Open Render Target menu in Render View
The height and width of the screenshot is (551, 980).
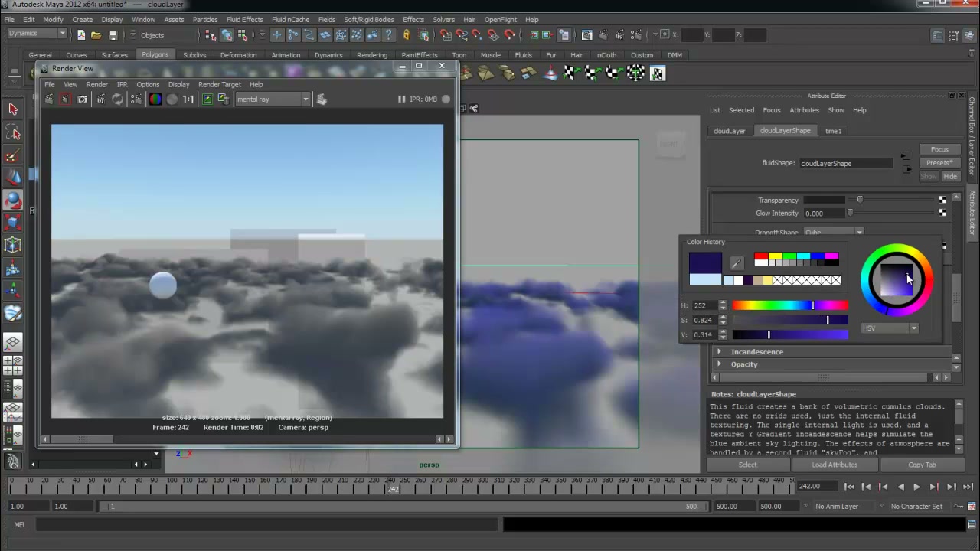pyautogui.click(x=220, y=85)
